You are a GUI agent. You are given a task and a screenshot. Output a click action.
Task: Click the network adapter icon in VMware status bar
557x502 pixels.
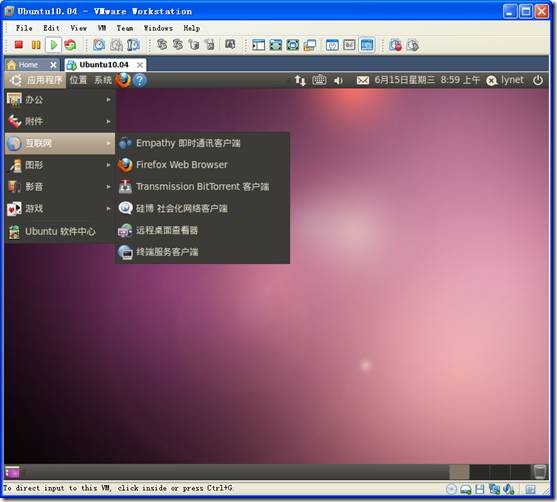pos(494,489)
